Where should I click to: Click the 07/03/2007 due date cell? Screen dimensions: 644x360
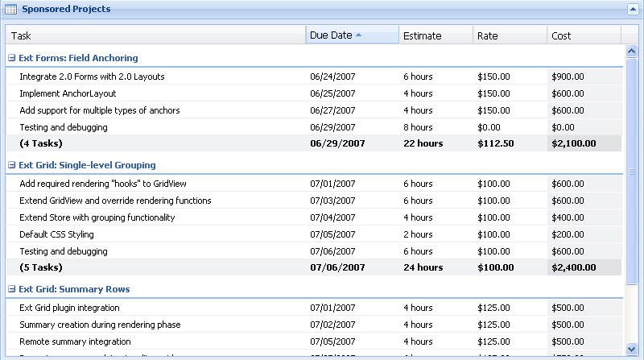pos(332,201)
